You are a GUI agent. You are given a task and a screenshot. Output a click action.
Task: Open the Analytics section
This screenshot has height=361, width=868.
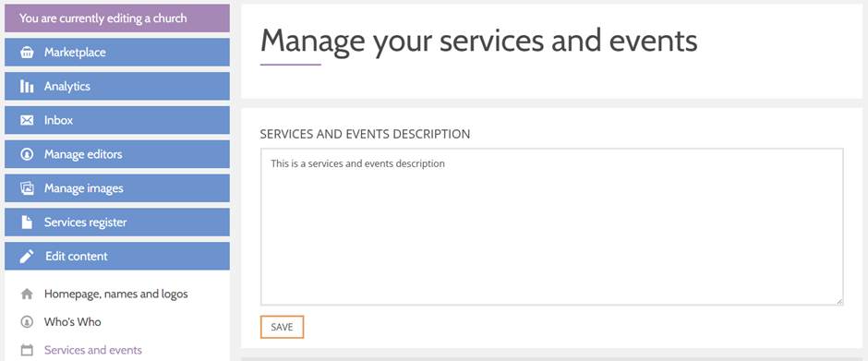click(x=117, y=87)
